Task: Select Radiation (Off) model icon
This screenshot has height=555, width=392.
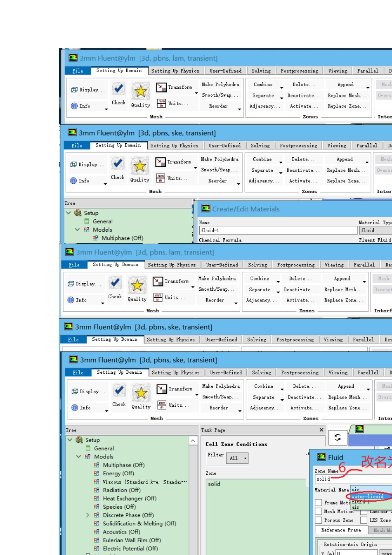Action: [x=97, y=490]
